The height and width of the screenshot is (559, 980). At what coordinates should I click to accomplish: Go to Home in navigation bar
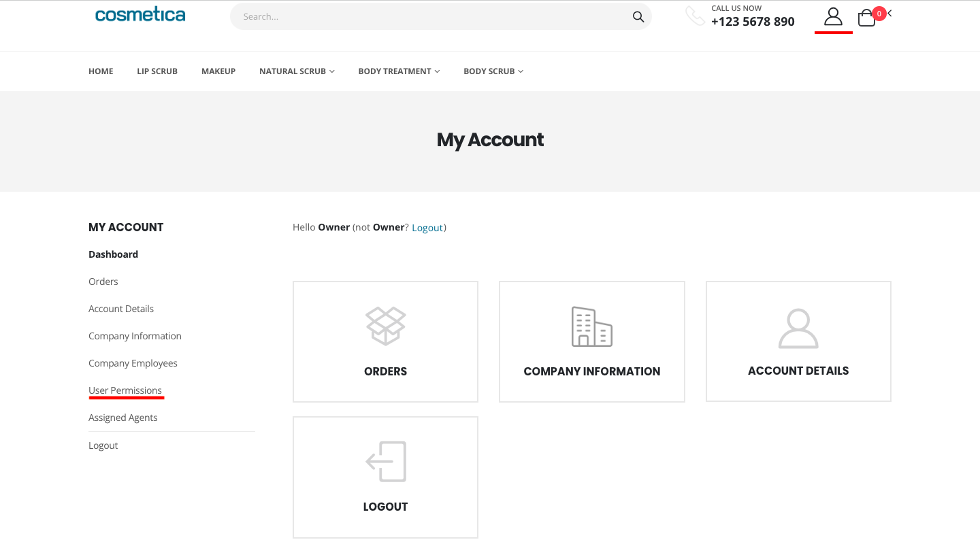tap(101, 71)
